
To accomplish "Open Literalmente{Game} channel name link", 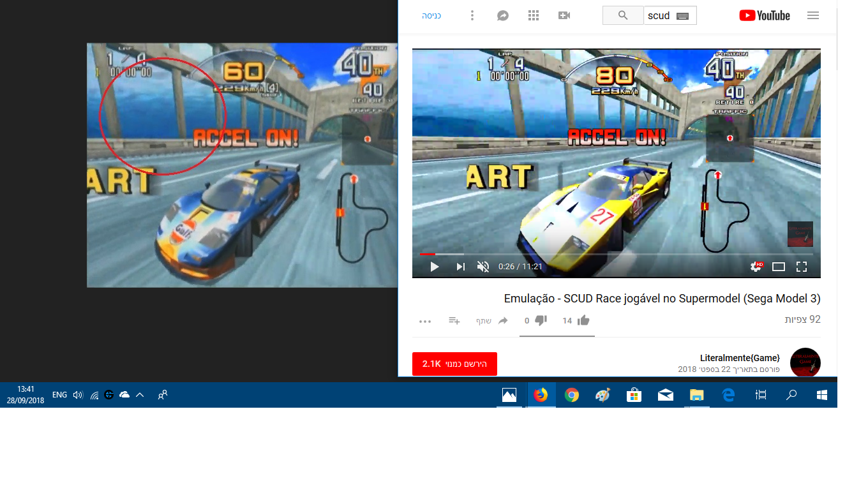I will 740,358.
